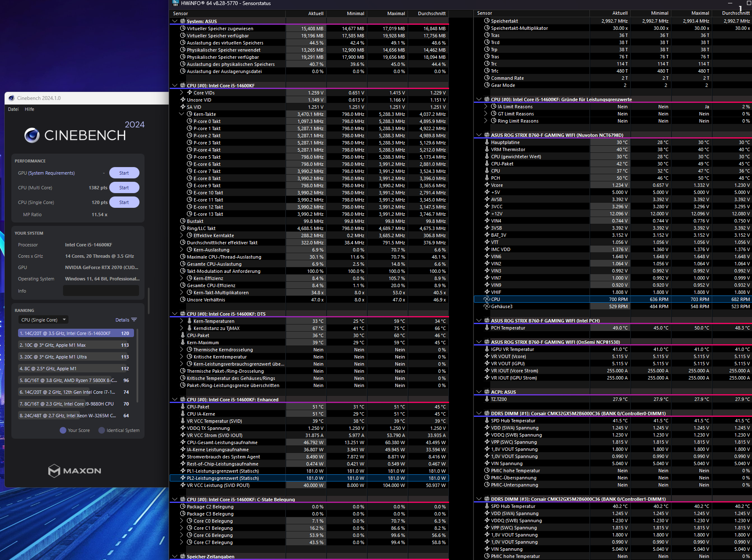Click the +12V voltage icon
Image resolution: width=752 pixels, height=560 pixels.
487,214
